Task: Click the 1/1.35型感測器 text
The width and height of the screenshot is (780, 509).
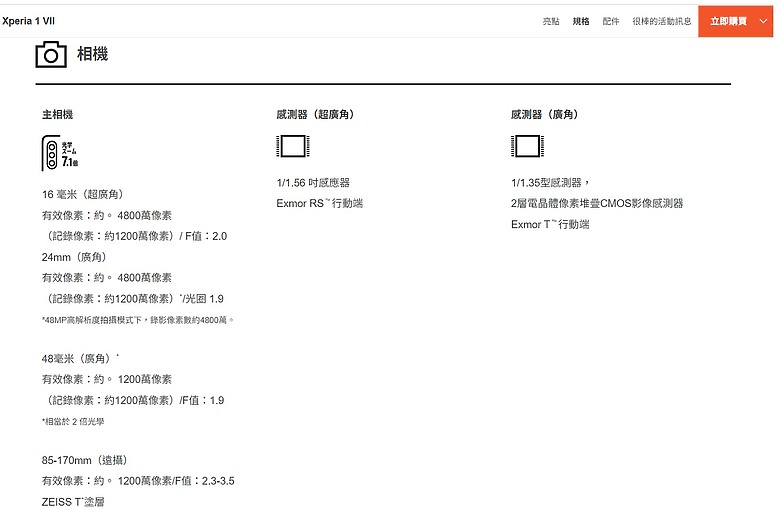Action: point(550,183)
